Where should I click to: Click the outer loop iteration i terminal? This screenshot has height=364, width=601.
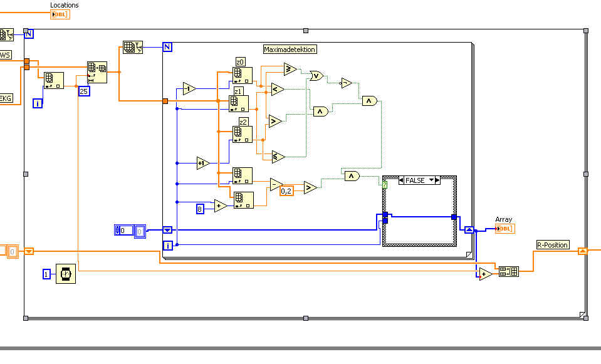point(37,103)
